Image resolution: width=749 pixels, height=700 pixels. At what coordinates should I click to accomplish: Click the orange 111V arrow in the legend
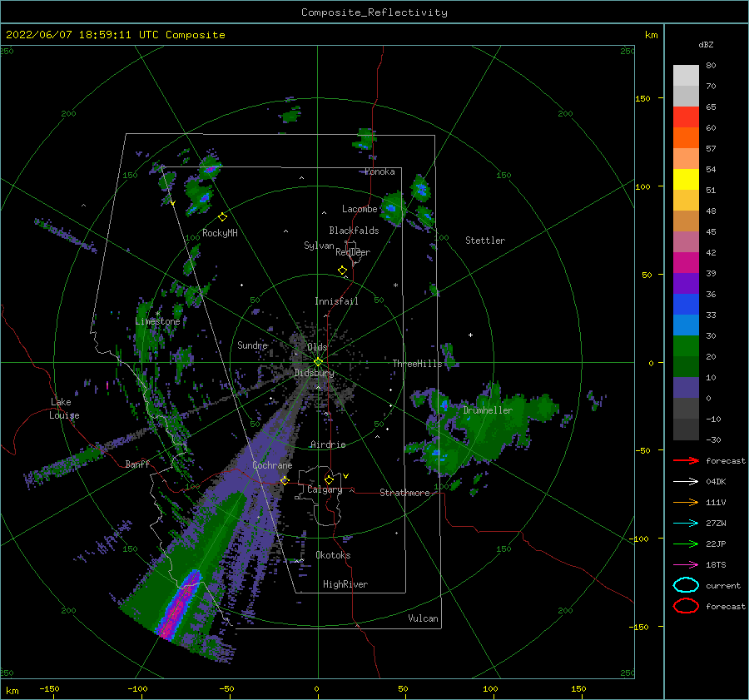[686, 502]
